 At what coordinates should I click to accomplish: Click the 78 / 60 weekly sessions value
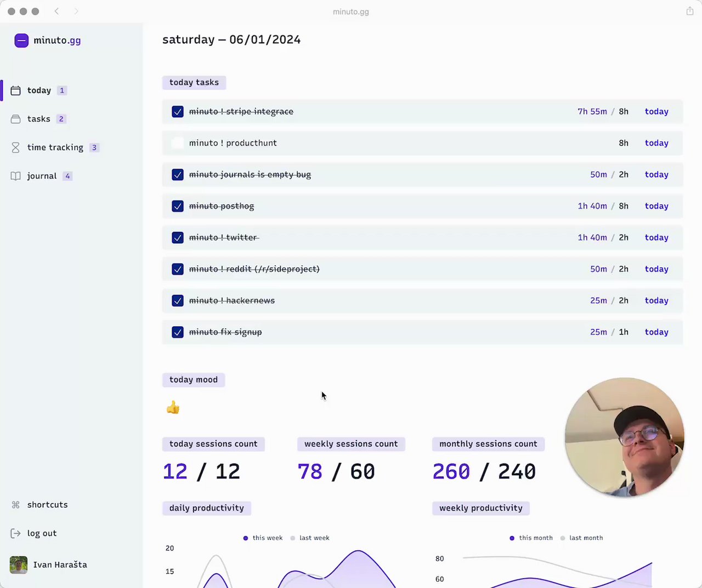coord(336,472)
